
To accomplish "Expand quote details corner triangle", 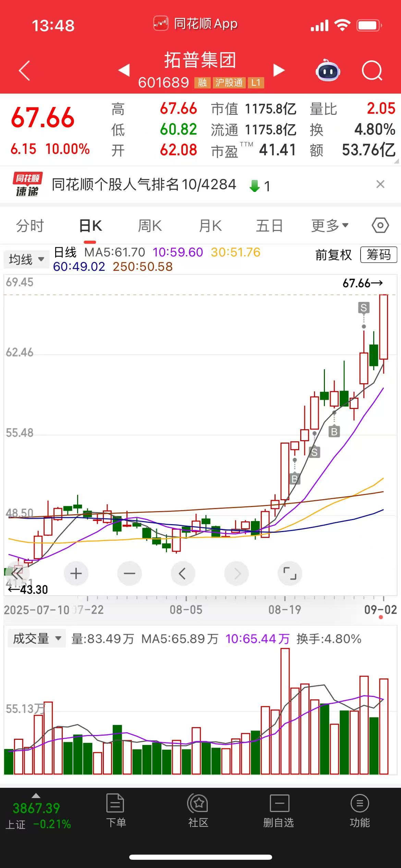I will click(397, 161).
